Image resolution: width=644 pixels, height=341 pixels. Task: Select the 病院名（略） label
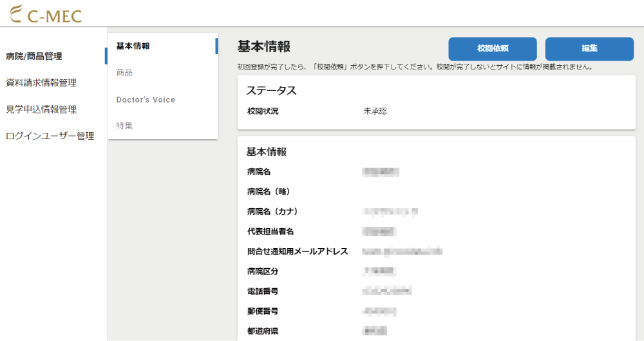[x=270, y=191]
